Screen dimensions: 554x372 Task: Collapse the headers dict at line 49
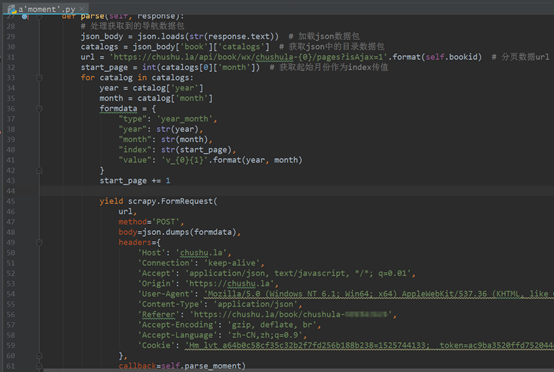[39, 242]
